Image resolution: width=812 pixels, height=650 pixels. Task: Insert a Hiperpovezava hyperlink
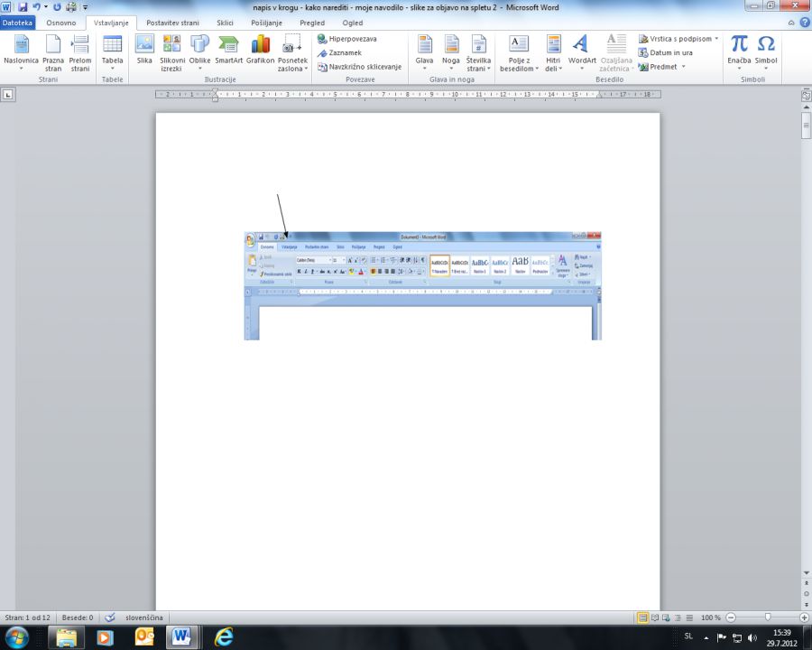pos(347,39)
